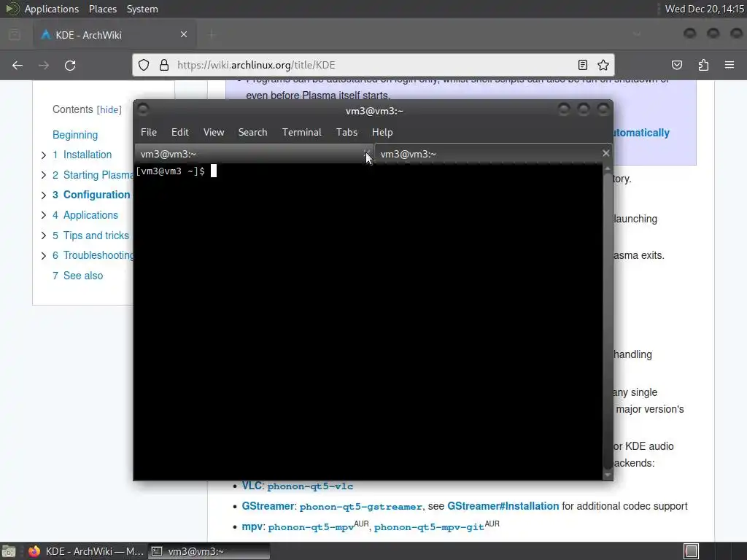Close the second vm3@vm3:~ terminal tab
Viewport: 747px width, 560px height.
click(x=605, y=153)
